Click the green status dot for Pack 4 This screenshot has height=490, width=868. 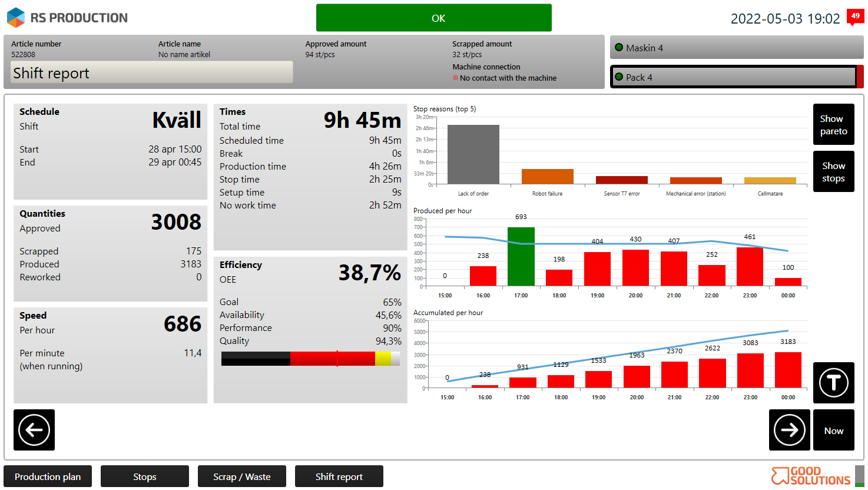pyautogui.click(x=619, y=77)
